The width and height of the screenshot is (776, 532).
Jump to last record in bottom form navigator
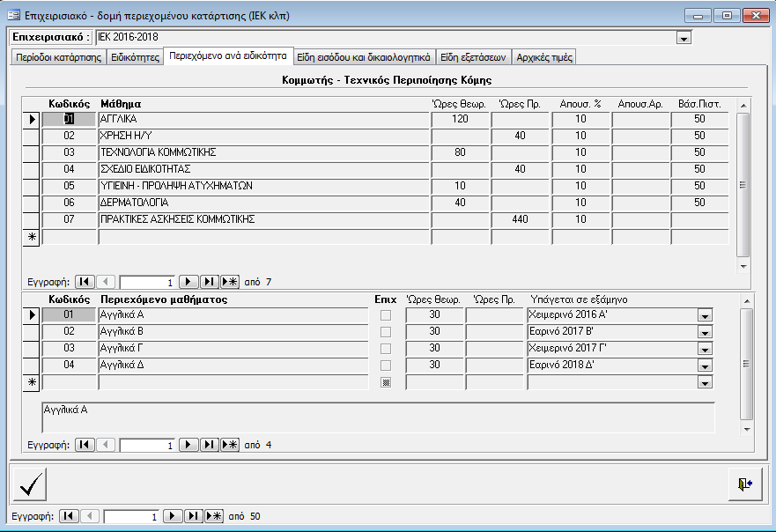194,516
